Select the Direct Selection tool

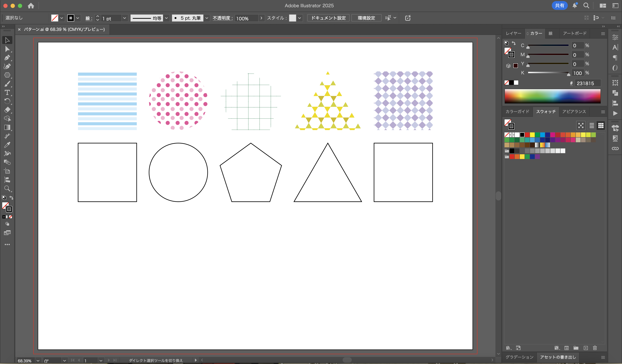coord(7,49)
